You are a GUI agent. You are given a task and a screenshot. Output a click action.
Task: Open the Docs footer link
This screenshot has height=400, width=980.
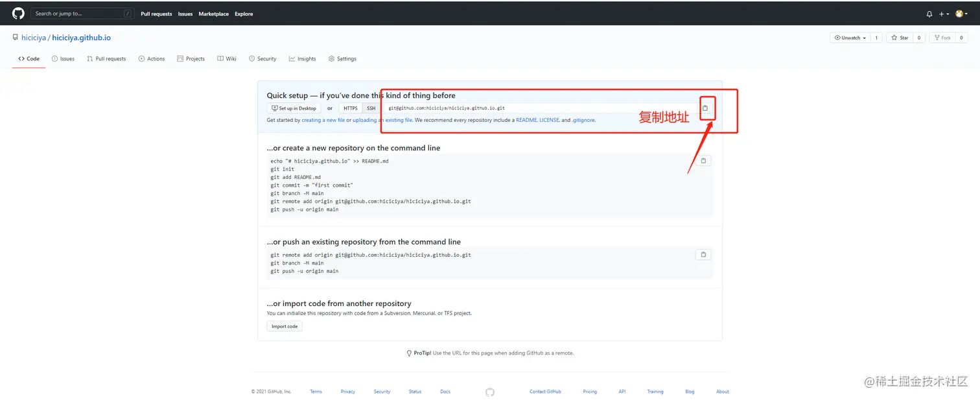tap(445, 392)
